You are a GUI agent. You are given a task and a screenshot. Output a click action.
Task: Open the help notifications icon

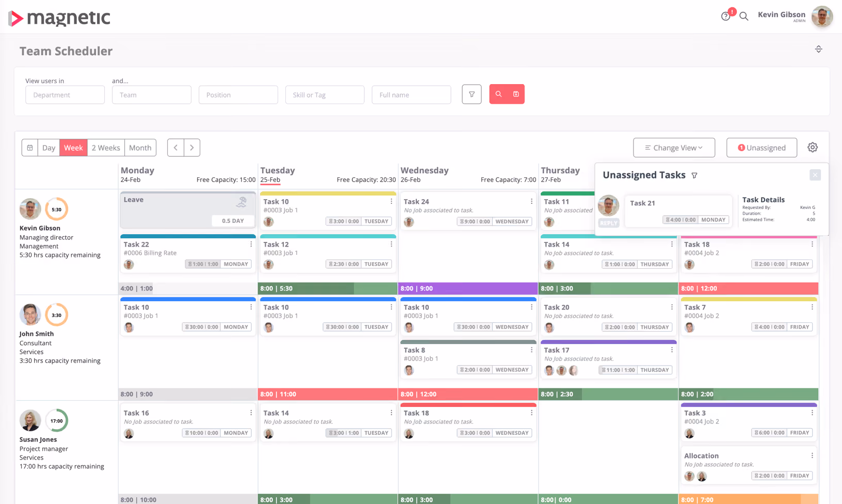(726, 16)
